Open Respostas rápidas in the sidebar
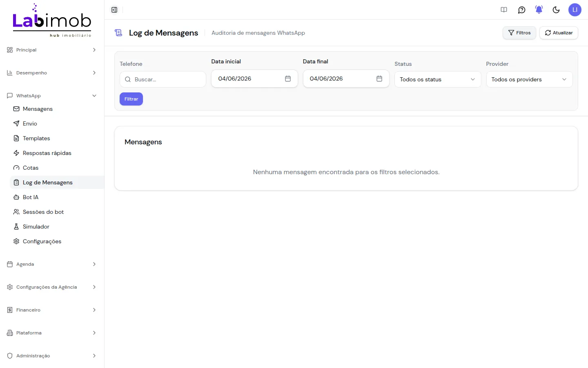 point(57,153)
